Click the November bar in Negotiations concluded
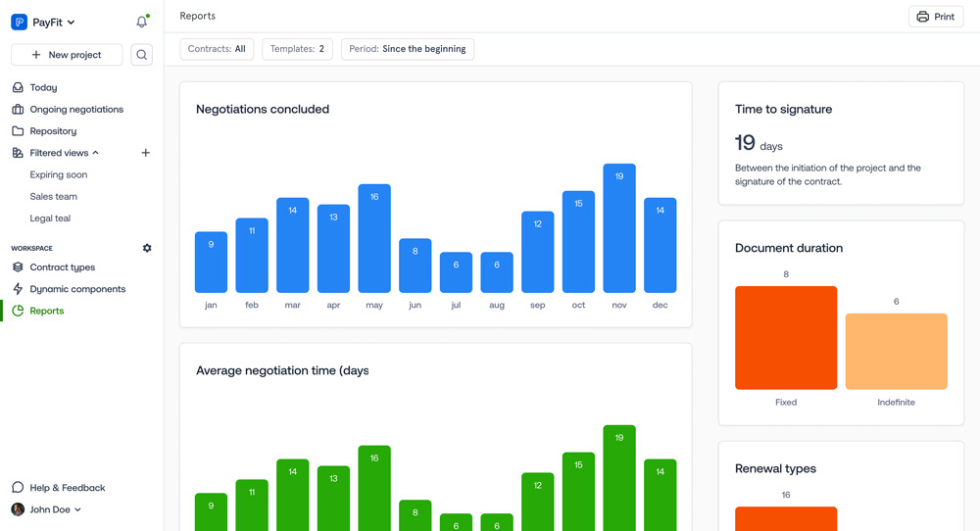Screen dimensions: 980x531 [x=619, y=228]
